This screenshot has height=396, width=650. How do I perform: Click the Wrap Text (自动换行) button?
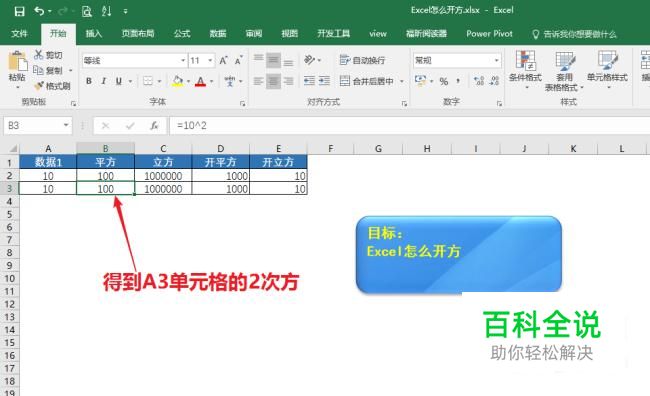point(363,61)
